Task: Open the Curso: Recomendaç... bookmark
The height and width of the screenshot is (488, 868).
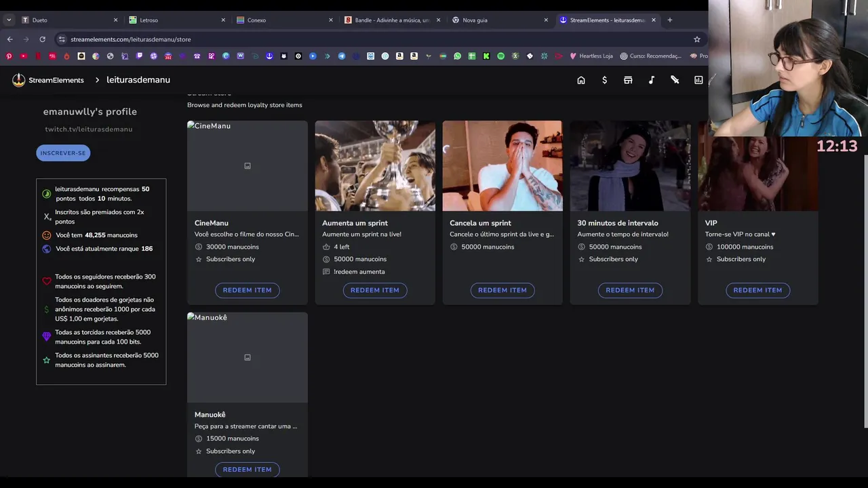Action: 651,56
